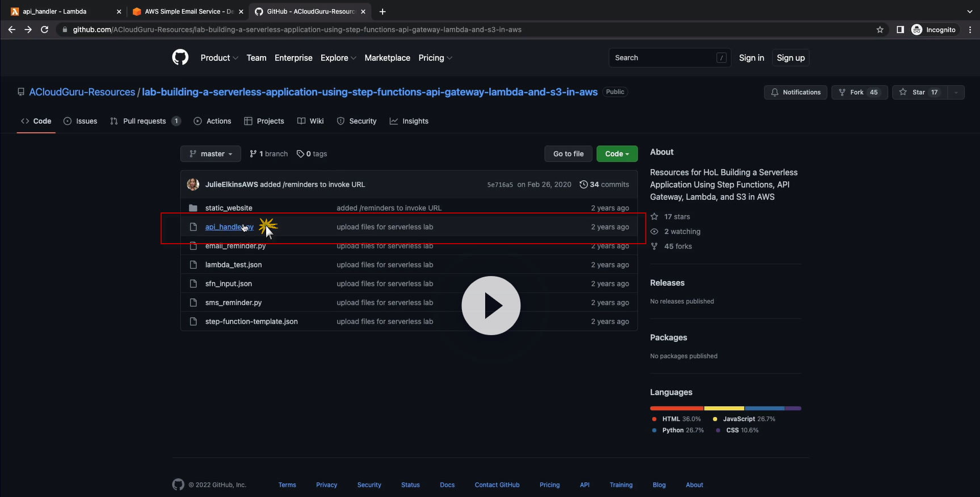Star the repository with Star button
The height and width of the screenshot is (497, 980).
pos(920,92)
